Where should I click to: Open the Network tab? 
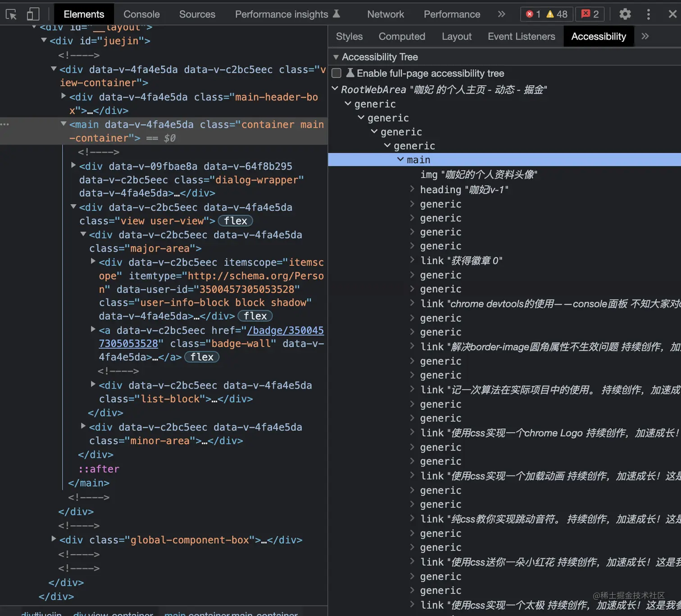pos(386,14)
